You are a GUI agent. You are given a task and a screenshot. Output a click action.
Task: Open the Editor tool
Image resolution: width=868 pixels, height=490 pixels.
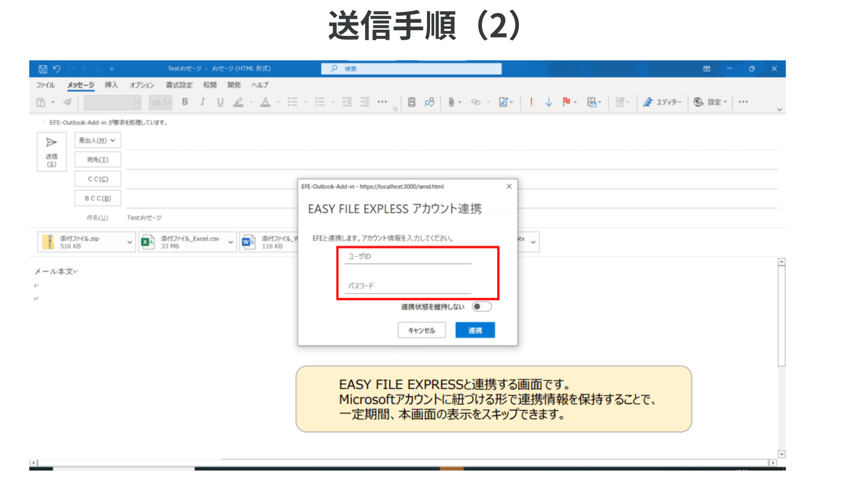pos(662,102)
